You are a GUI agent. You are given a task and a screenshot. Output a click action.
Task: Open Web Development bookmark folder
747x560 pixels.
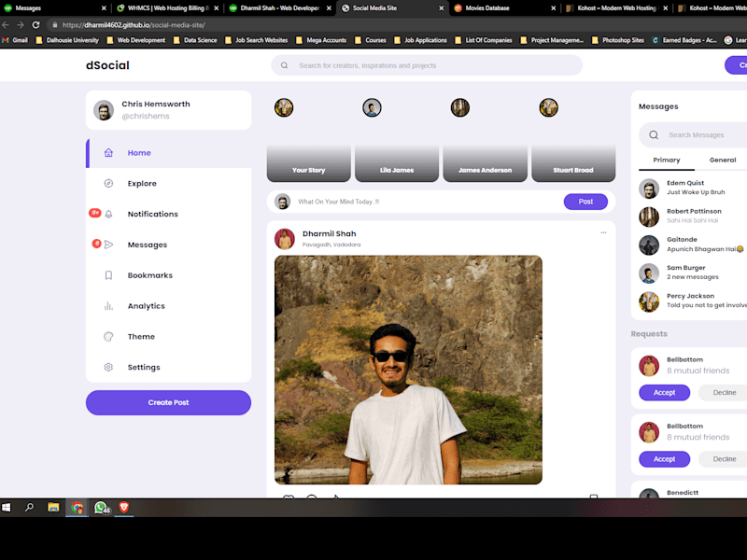[136, 40]
